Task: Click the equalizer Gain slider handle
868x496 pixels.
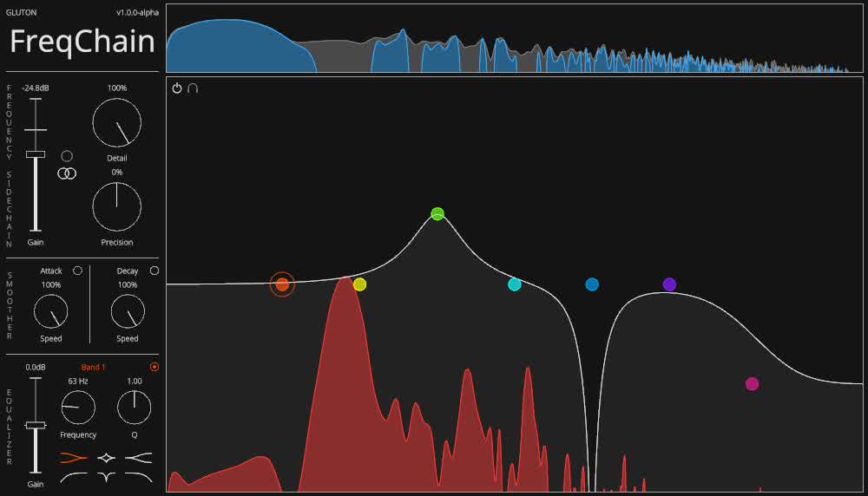Action: 36,425
